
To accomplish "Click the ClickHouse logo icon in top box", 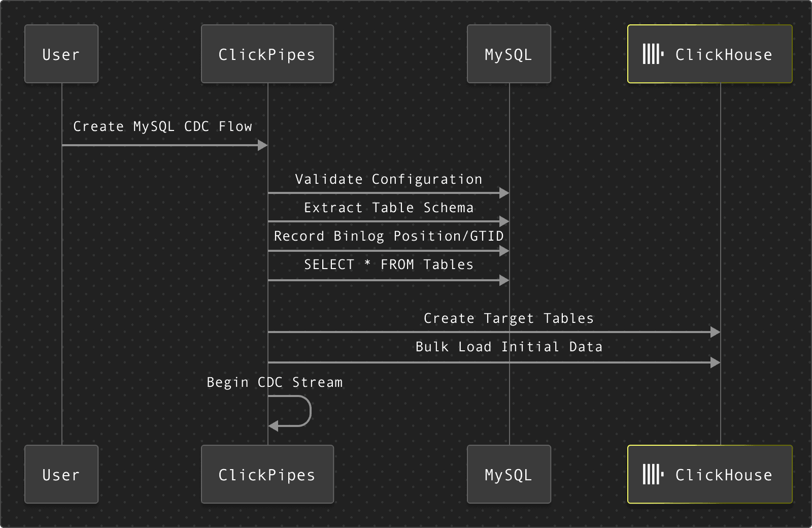I will (653, 54).
